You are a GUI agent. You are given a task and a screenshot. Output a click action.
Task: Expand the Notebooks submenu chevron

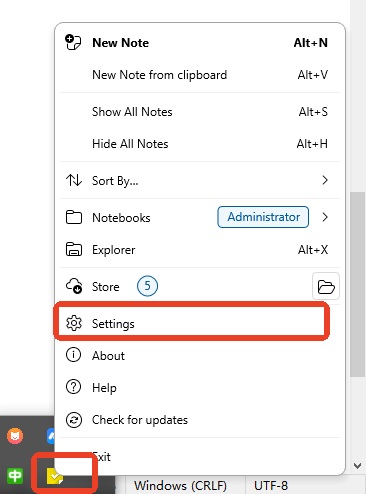click(x=325, y=217)
